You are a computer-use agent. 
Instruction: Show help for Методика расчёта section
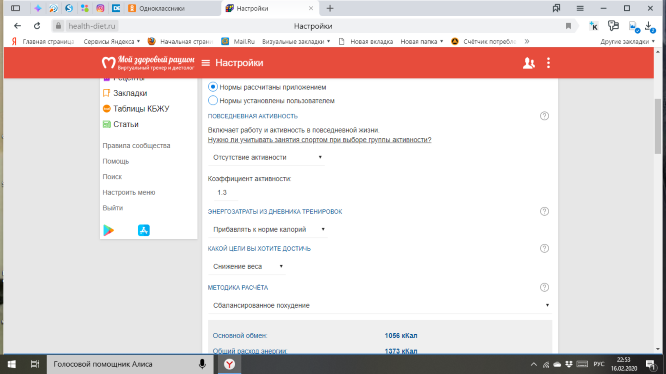(544, 287)
